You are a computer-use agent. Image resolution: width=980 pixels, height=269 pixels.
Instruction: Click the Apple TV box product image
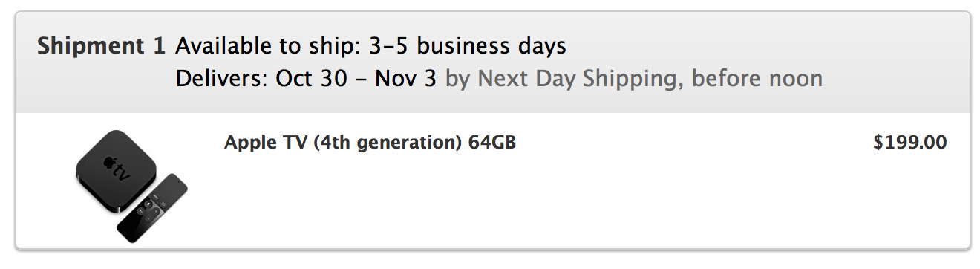[x=116, y=171]
